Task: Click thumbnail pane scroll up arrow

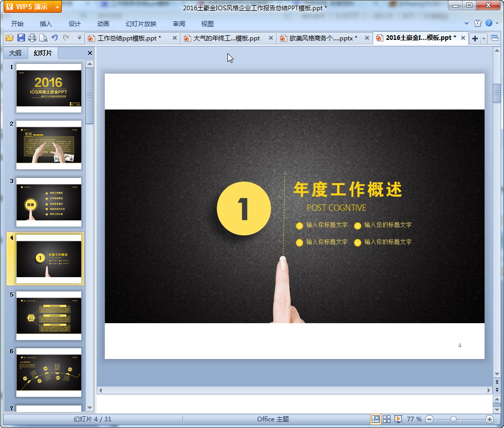Action: click(x=89, y=64)
